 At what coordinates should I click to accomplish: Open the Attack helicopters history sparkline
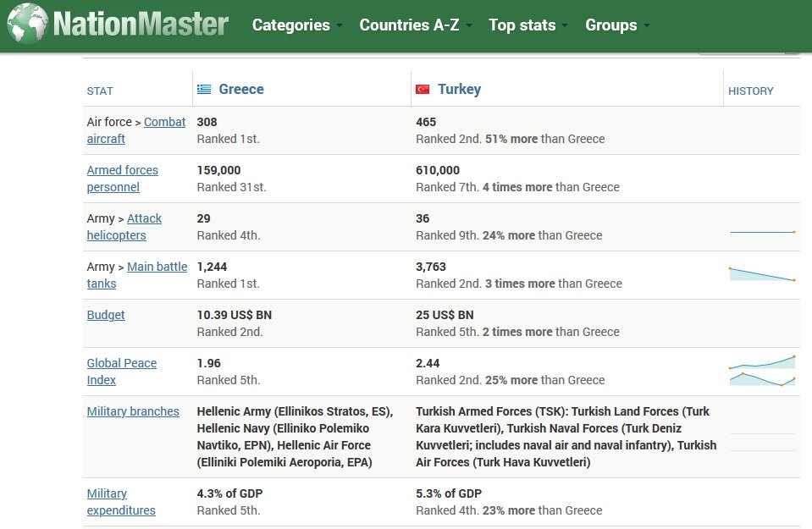pyautogui.click(x=762, y=233)
